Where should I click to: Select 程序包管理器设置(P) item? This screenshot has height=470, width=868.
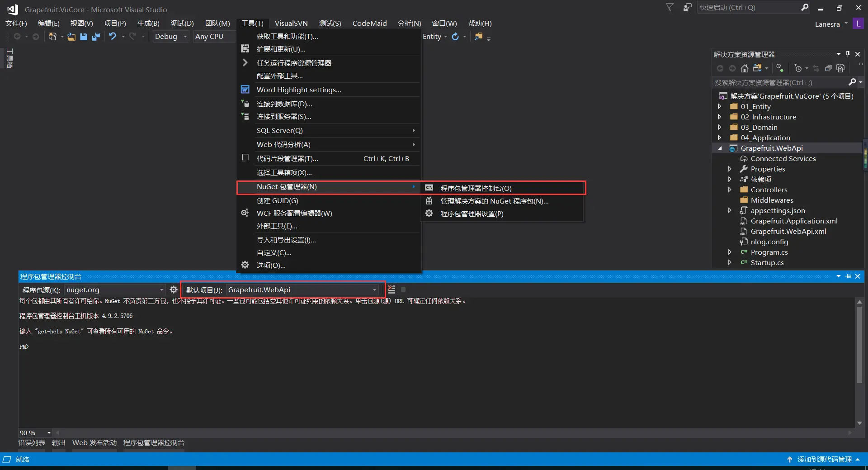[x=502, y=214]
